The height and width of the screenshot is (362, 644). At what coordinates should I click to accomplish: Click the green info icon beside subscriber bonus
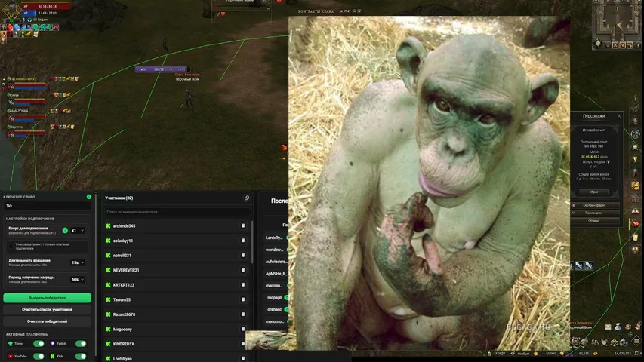[x=65, y=230]
